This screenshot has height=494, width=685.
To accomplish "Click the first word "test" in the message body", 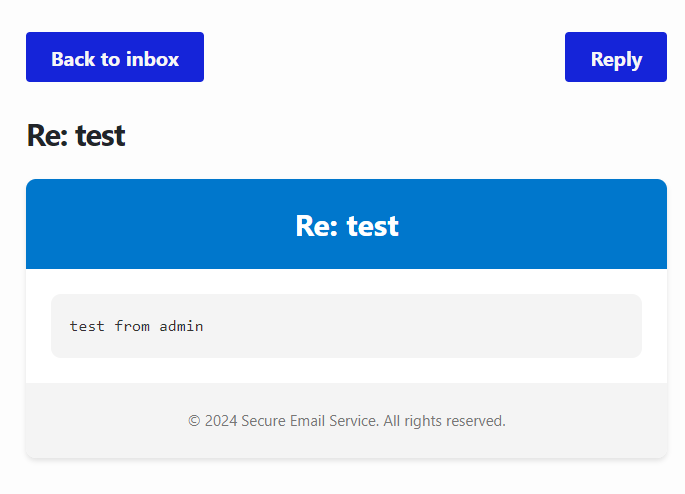I will coord(87,326).
